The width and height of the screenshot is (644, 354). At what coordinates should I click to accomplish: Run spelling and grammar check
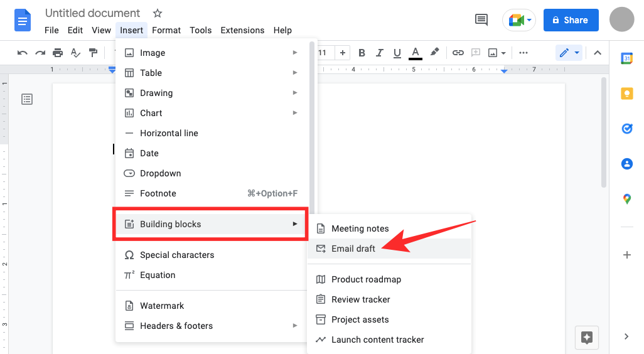point(75,53)
